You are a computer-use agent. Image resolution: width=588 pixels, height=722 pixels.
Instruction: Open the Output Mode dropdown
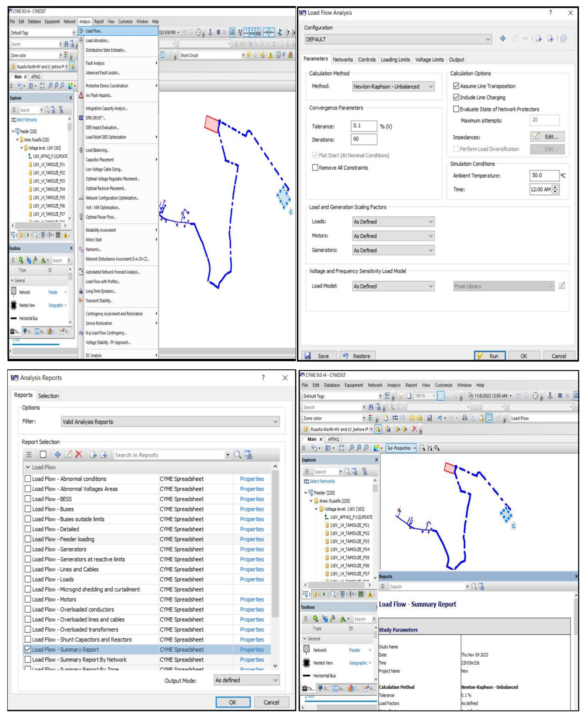246,680
